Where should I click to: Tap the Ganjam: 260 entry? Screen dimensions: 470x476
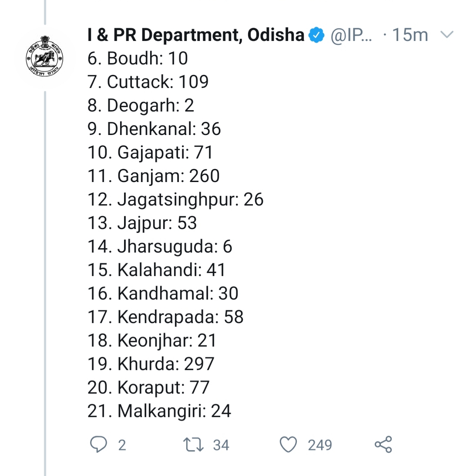(x=153, y=176)
